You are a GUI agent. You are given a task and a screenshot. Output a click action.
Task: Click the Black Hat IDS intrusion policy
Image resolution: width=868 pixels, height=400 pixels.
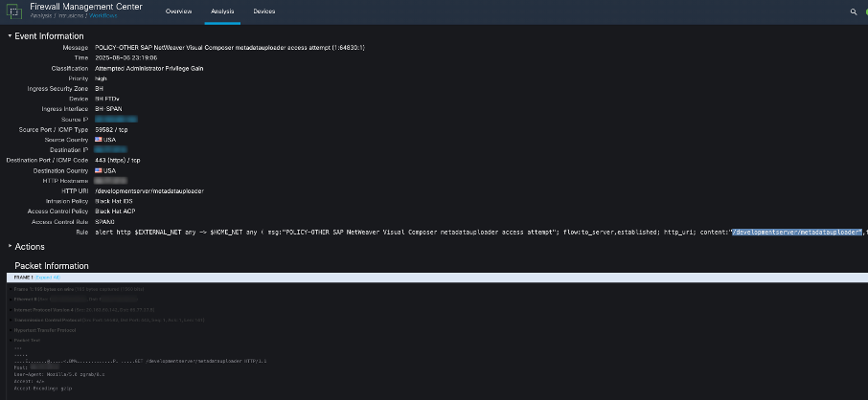tap(117, 201)
